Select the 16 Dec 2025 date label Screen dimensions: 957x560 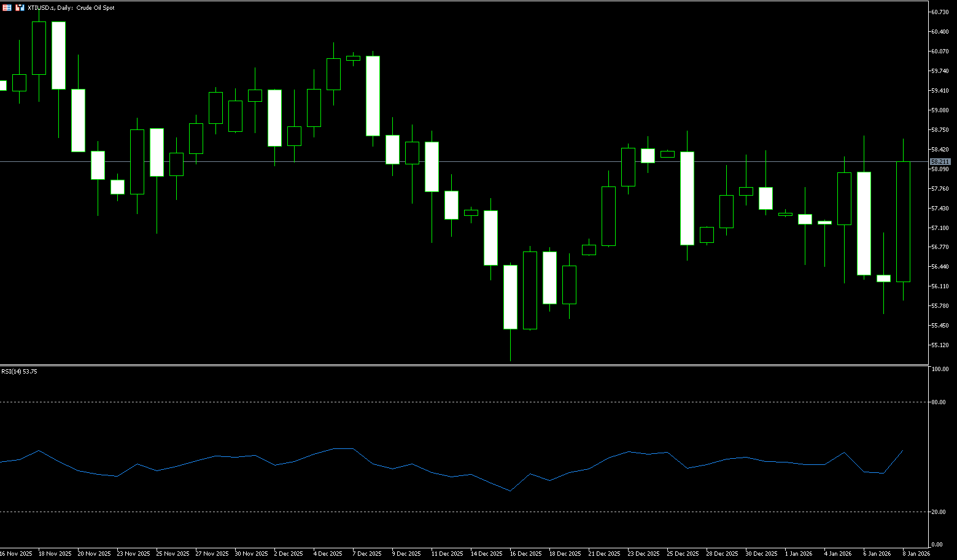click(x=525, y=554)
